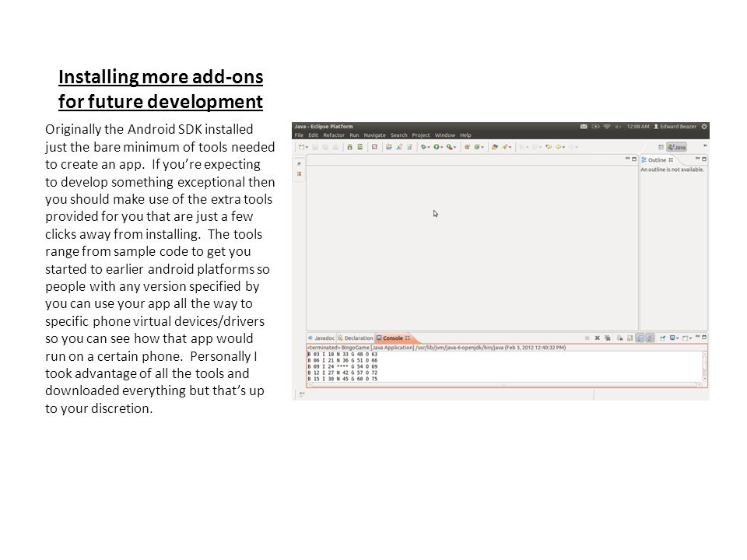Click the Console vertical scrollbar

pyautogui.click(x=705, y=366)
